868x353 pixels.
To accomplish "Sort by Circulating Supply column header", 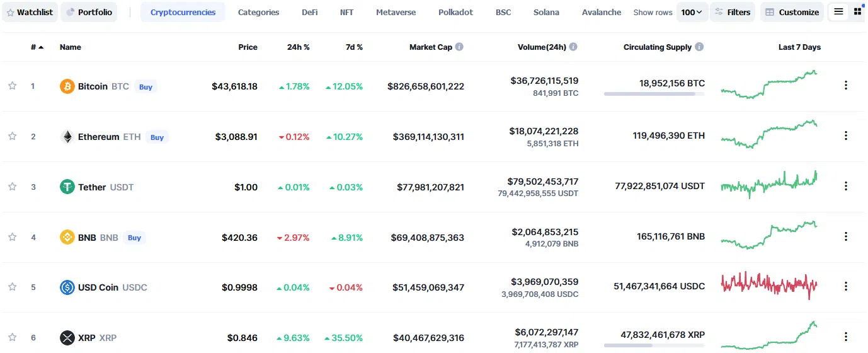I will coord(658,47).
